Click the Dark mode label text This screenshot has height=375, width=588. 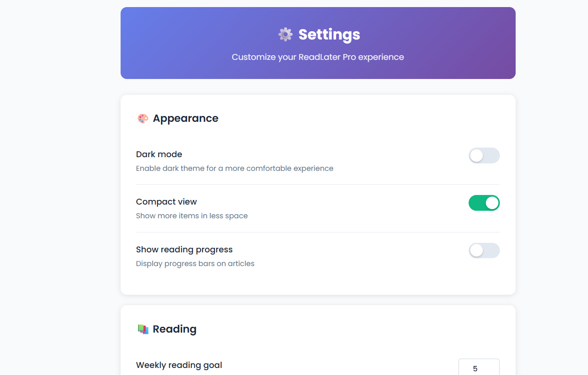click(159, 154)
